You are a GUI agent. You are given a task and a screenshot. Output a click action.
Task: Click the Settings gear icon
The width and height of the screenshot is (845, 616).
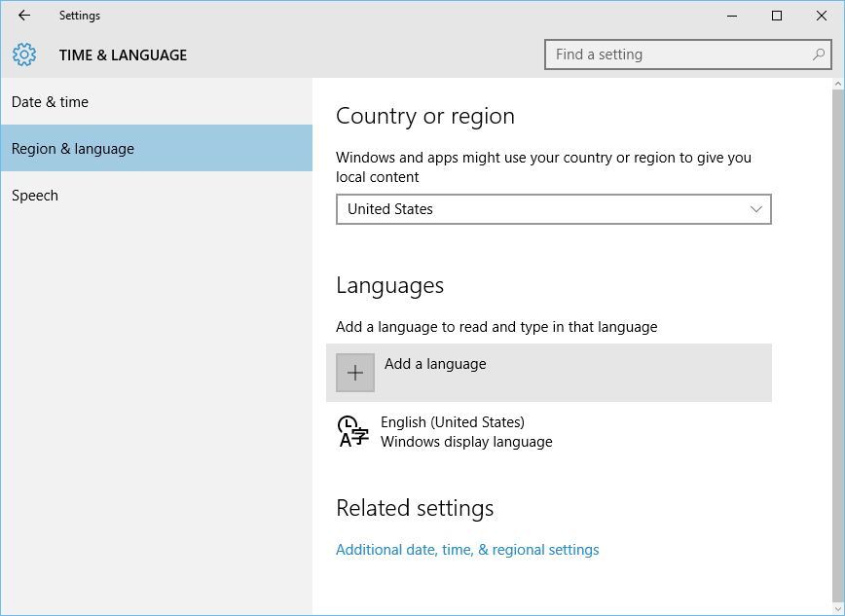24,54
